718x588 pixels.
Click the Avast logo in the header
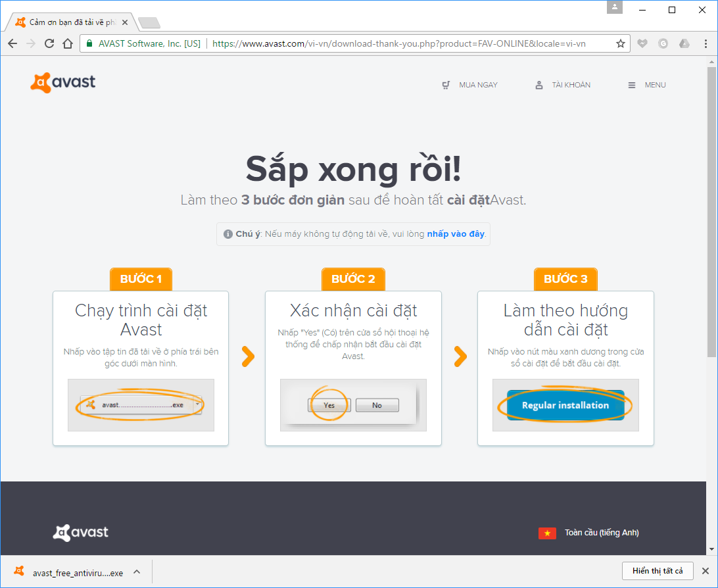pyautogui.click(x=63, y=82)
